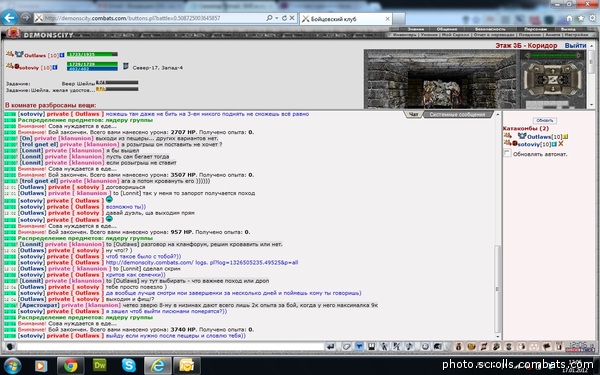Click the yellow info icon beside Outlaws in Катакомбы list
This screenshot has height=375, width=600.
[565, 136]
